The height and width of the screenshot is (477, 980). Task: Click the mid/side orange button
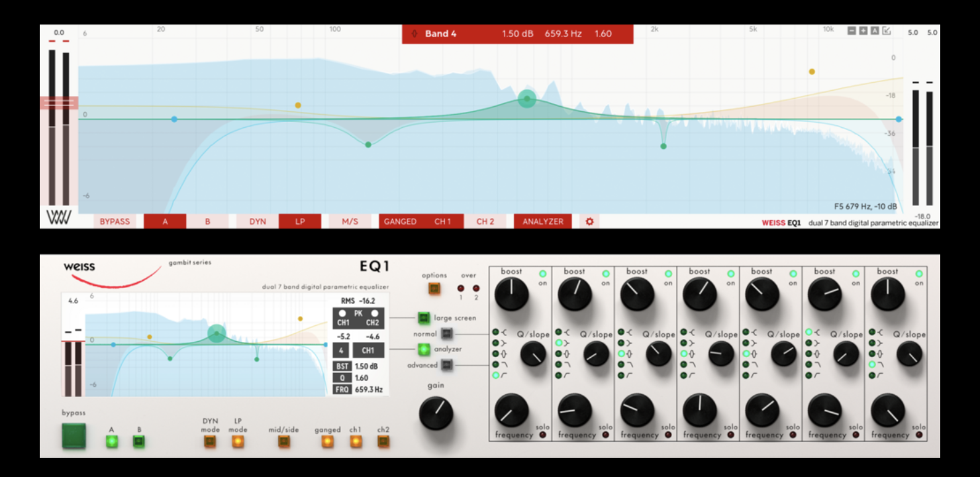pyautogui.click(x=284, y=441)
